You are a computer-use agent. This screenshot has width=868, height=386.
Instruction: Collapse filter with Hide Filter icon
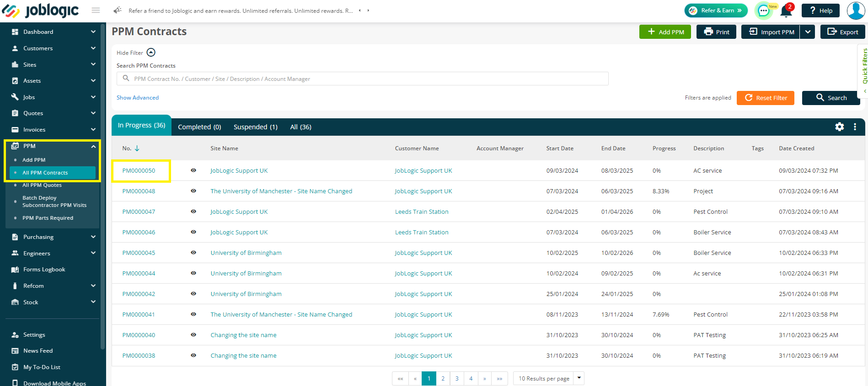[151, 53]
